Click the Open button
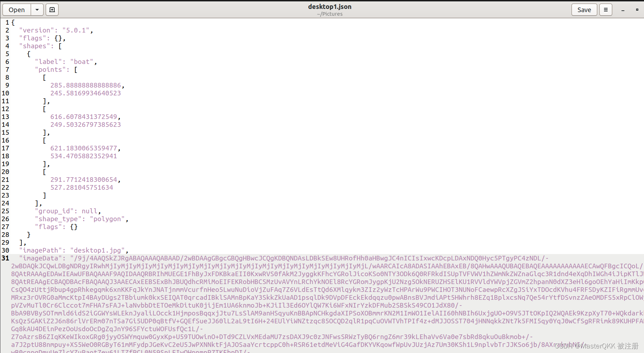 point(17,10)
